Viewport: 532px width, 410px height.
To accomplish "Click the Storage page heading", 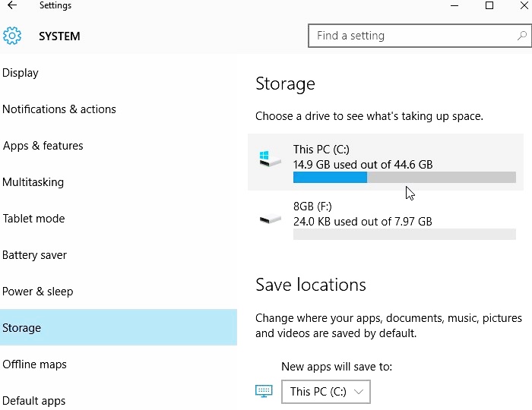I will (x=285, y=84).
